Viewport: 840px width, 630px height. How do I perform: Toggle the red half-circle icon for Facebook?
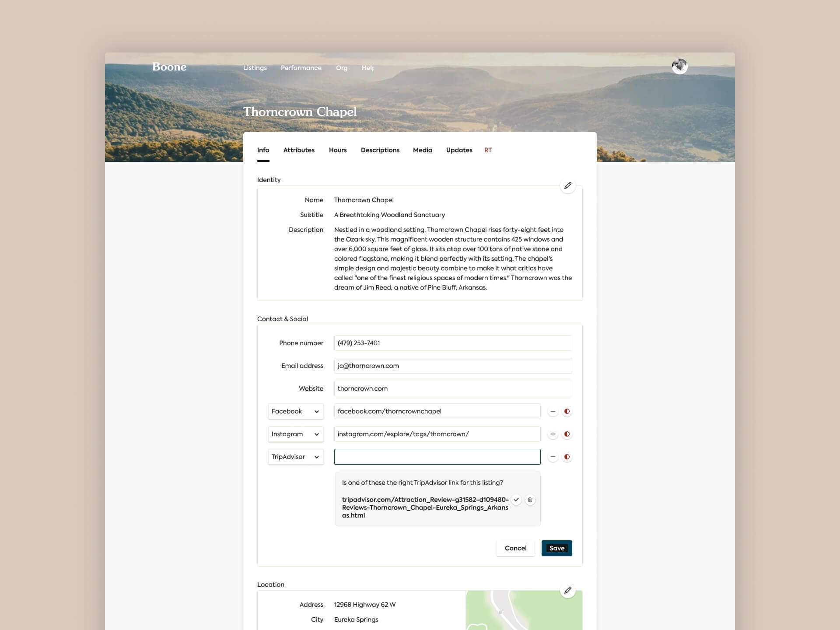point(567,411)
